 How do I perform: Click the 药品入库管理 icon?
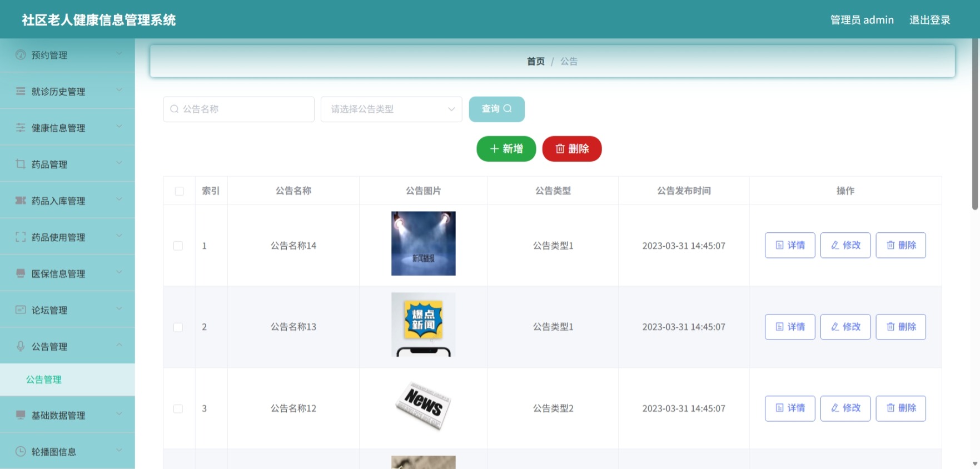(x=21, y=200)
